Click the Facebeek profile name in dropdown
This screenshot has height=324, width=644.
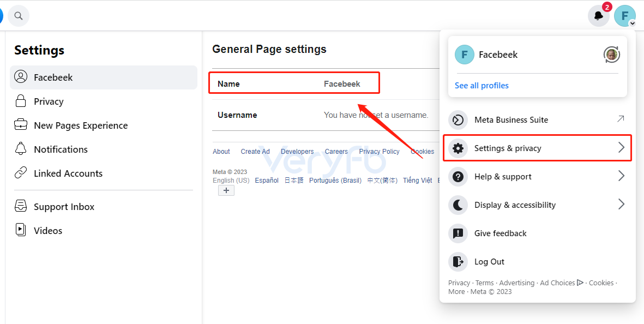click(498, 55)
